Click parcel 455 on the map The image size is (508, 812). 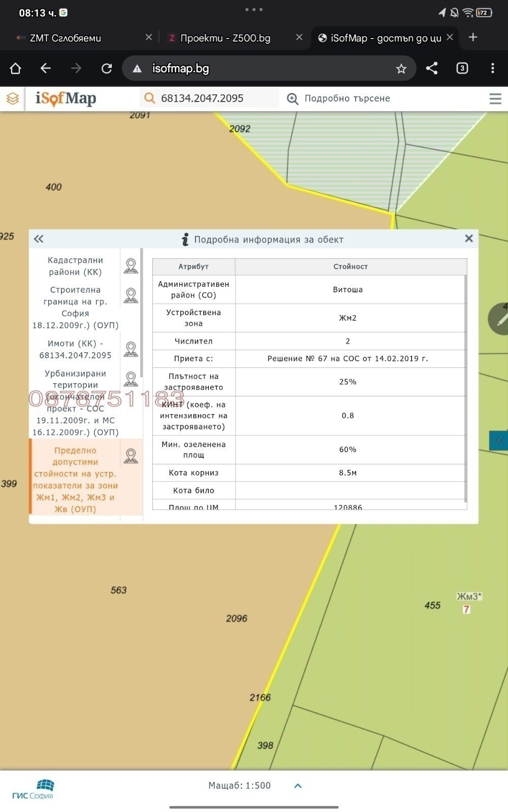(x=432, y=605)
